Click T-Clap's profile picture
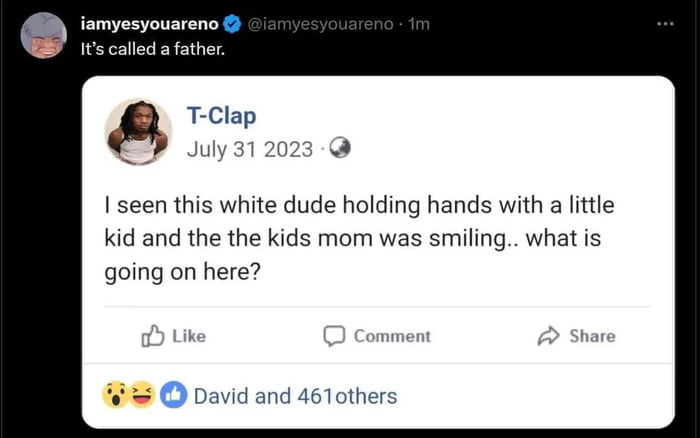Screen dimensions: 700x438 tap(138, 131)
